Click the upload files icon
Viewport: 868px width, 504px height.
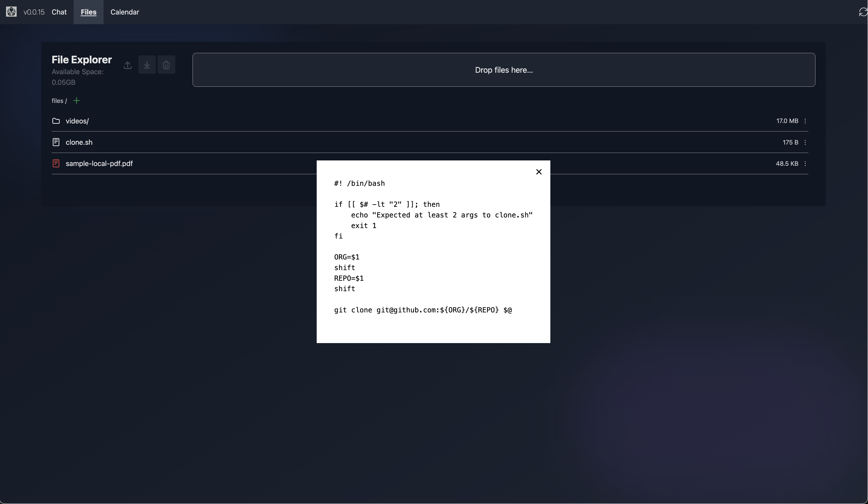coord(127,65)
